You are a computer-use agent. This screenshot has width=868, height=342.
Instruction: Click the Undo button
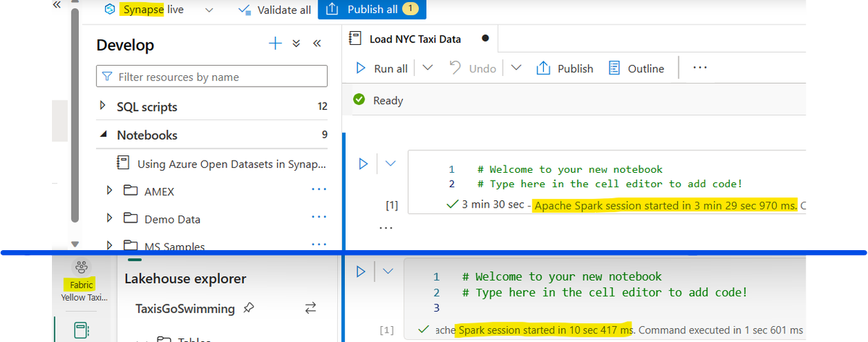[473, 69]
